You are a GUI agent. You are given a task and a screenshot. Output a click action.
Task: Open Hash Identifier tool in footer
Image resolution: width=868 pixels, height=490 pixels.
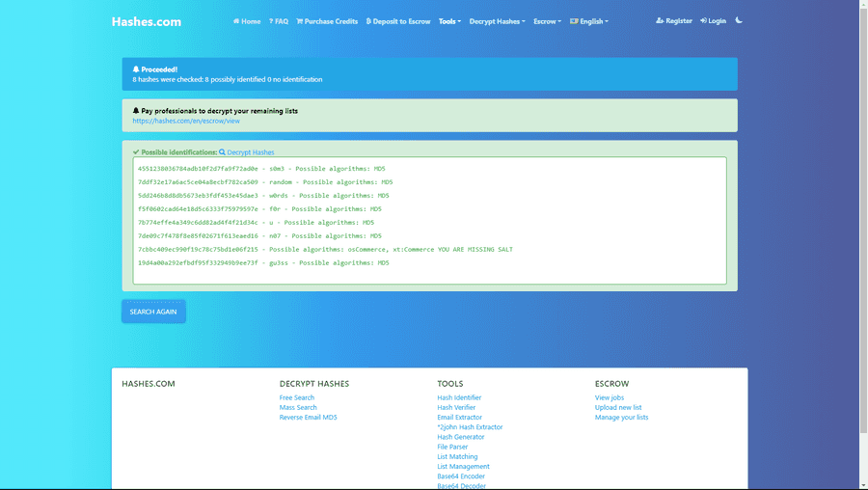click(459, 397)
